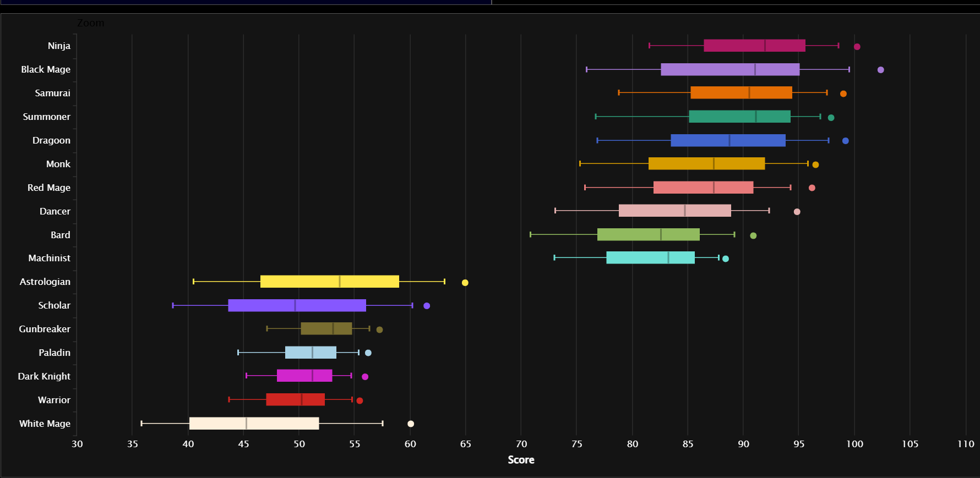The height and width of the screenshot is (478, 980).
Task: Select the Astrologian yellow box
Action: pyautogui.click(x=329, y=281)
